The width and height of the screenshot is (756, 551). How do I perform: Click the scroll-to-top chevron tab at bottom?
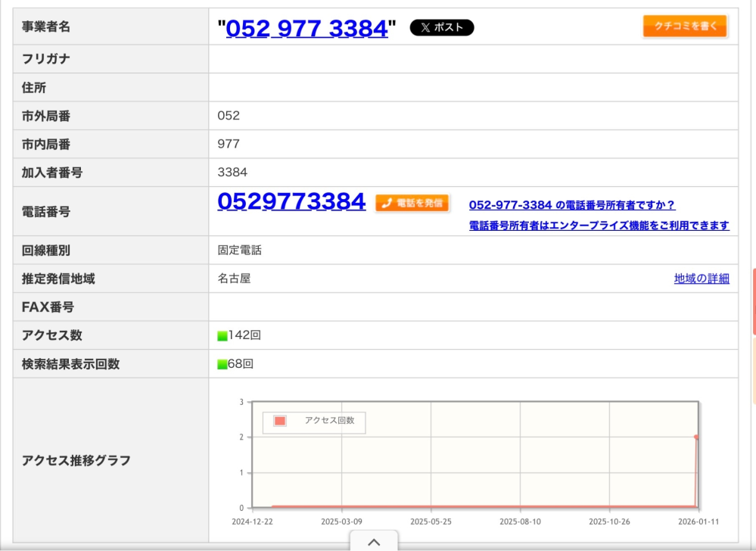pos(374,541)
